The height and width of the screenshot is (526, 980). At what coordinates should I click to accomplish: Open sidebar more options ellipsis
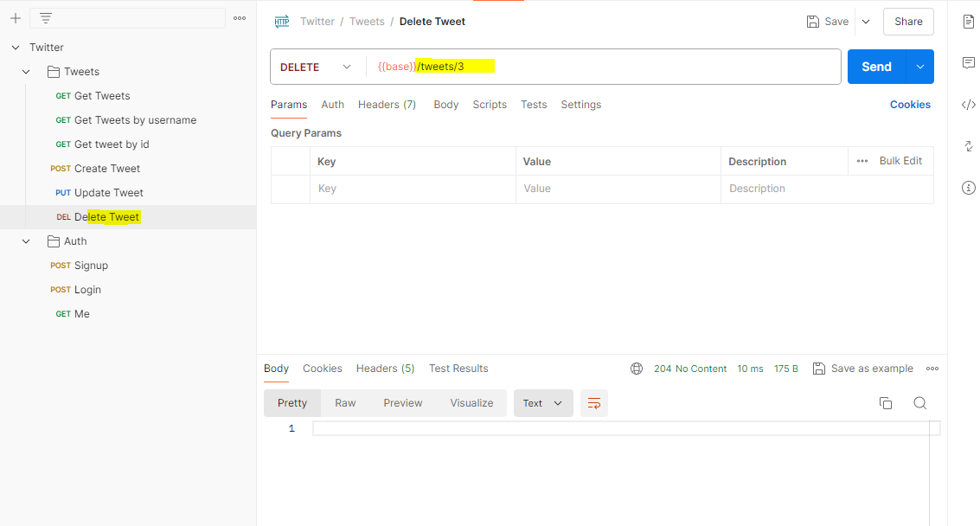(x=240, y=18)
